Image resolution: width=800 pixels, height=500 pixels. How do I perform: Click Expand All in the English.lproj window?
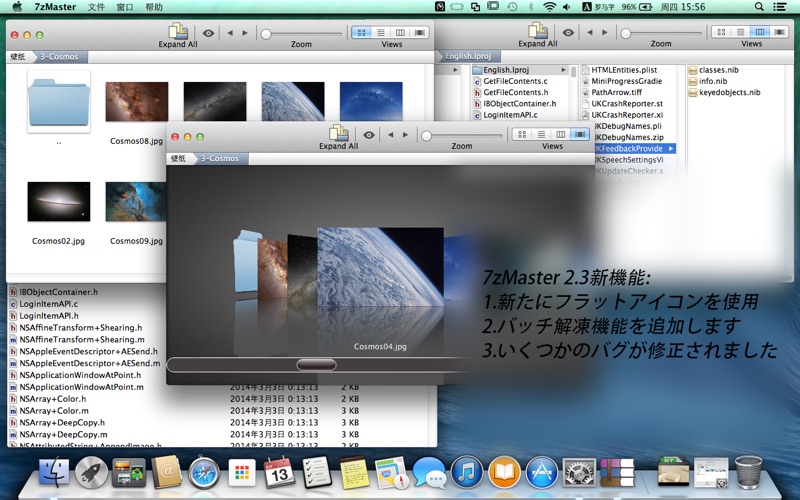(x=538, y=35)
